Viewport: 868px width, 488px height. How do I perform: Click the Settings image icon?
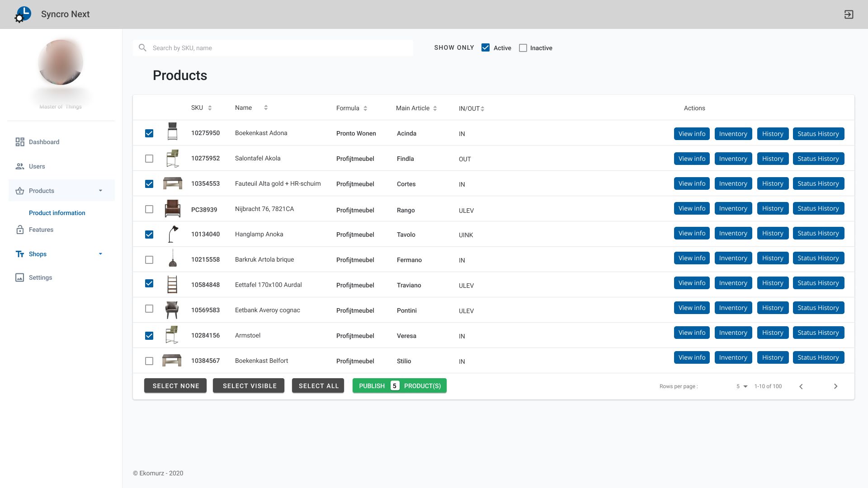click(20, 277)
